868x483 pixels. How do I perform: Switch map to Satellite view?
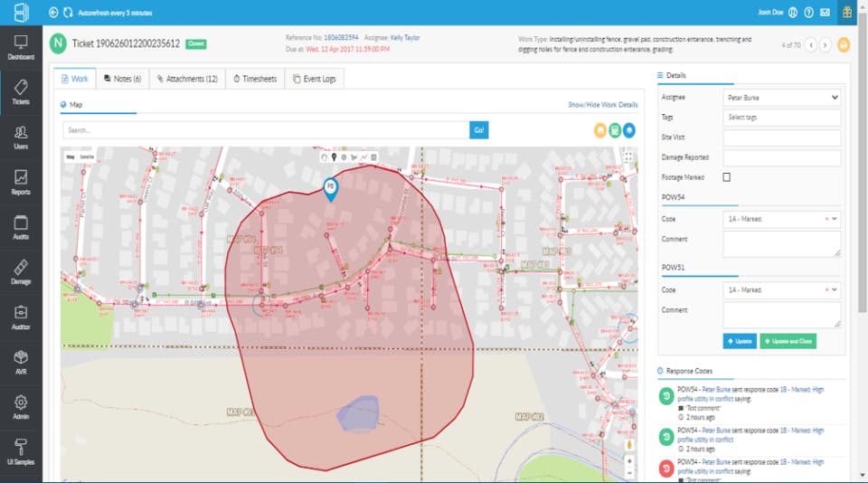tap(87, 156)
